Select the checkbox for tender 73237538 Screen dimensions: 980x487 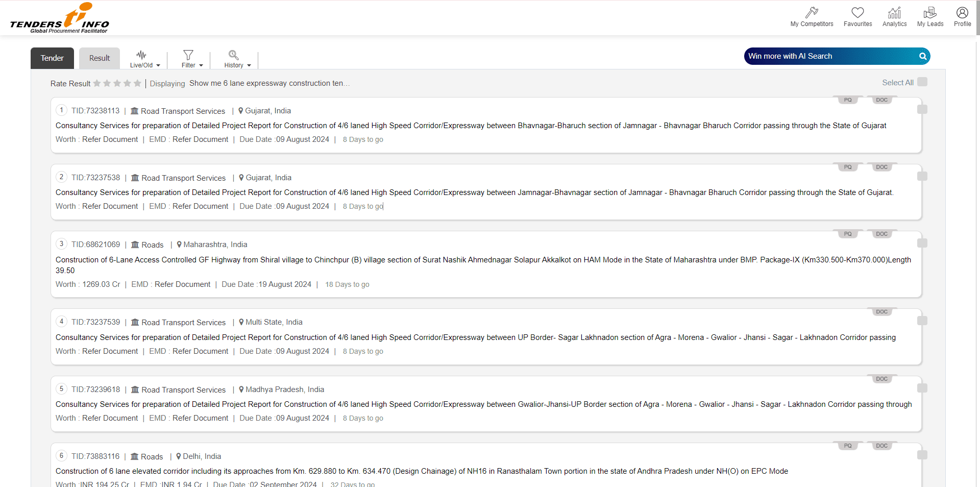point(922,177)
